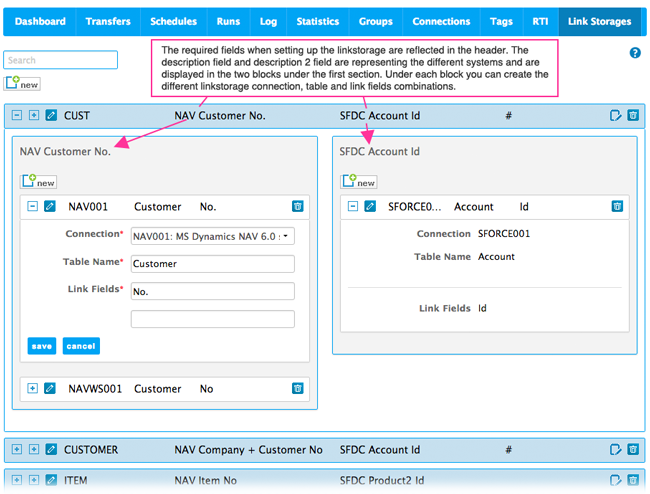This screenshot has height=494, width=650.
Task: Open the Dashboard tab
Action: click(x=40, y=22)
